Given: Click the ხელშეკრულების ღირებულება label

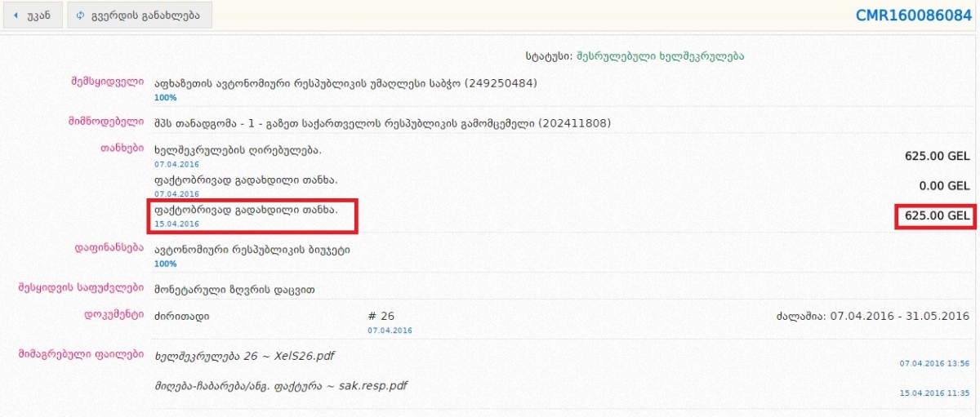Looking at the screenshot, I should (238, 151).
